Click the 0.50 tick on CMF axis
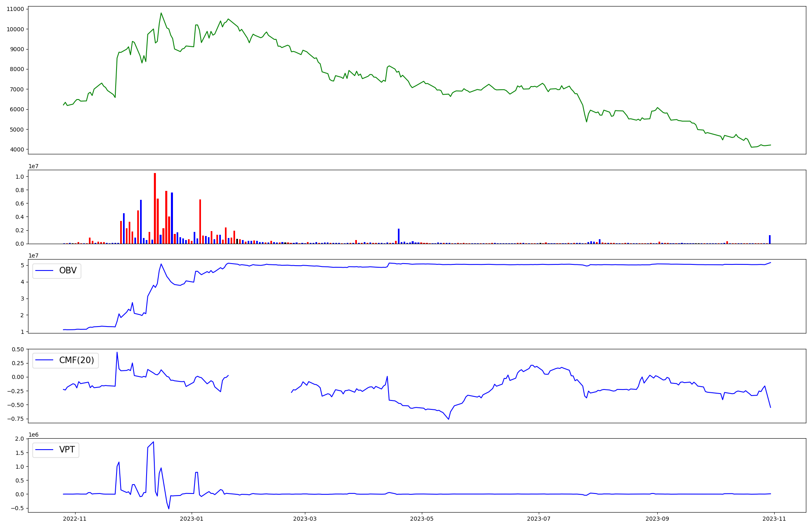Viewport: 812px width, 528px height. 17,349
